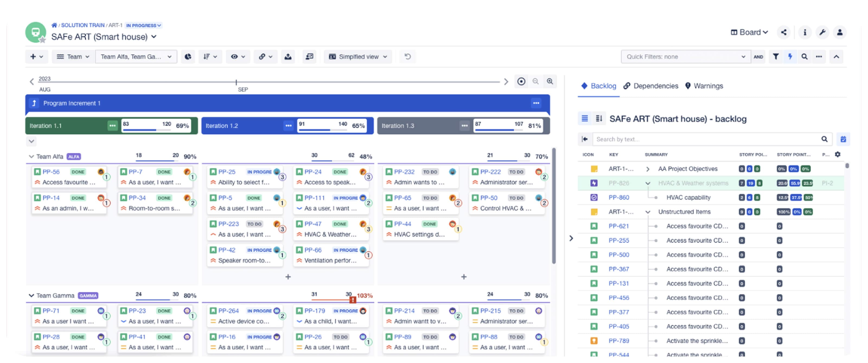The height and width of the screenshot is (363, 868).
Task: Open the user profile icon
Action: [x=840, y=32]
